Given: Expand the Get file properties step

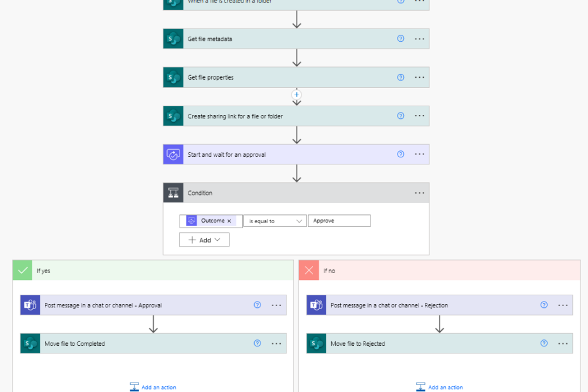Looking at the screenshot, I should pyautogui.click(x=297, y=77).
